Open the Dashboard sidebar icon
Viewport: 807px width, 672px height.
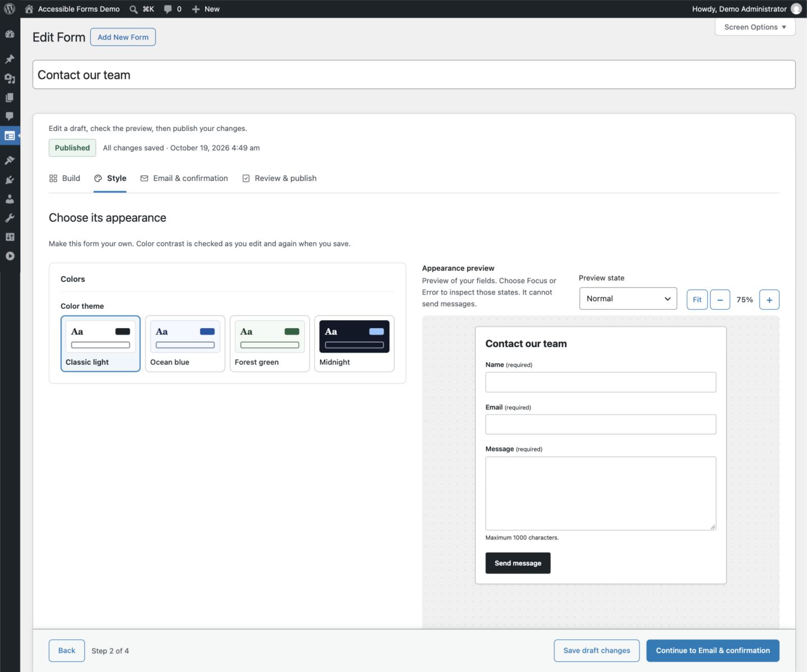[10, 34]
